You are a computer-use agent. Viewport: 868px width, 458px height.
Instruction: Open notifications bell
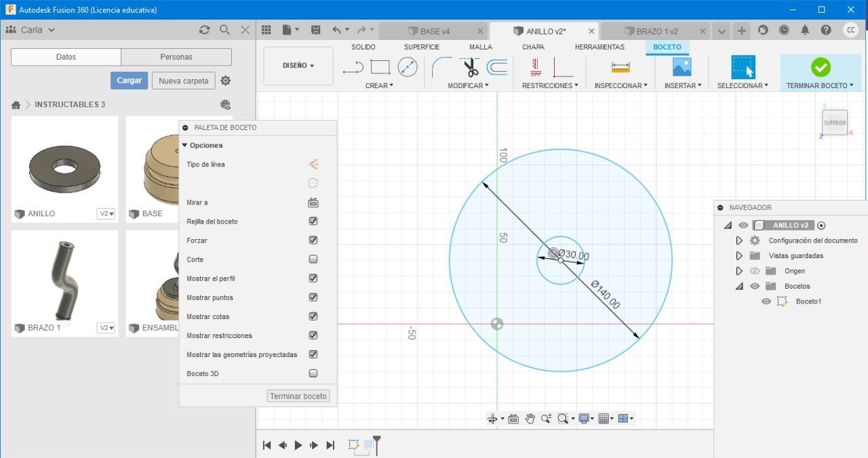tap(805, 30)
